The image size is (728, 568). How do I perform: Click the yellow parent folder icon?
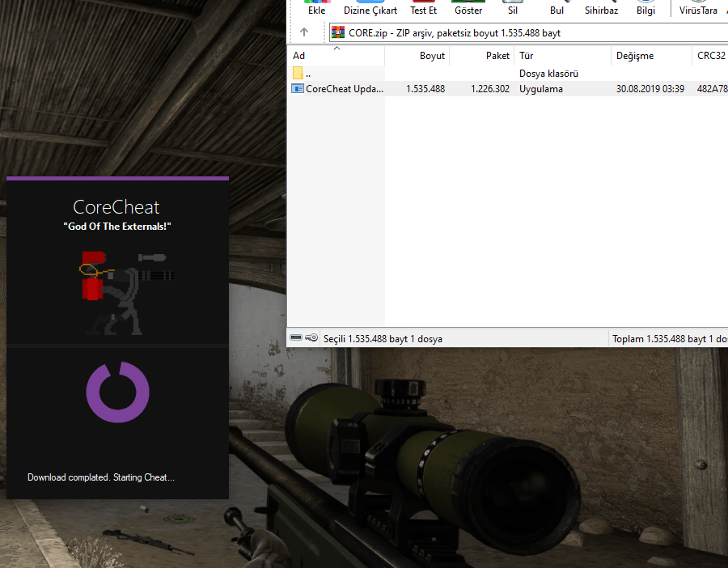298,73
